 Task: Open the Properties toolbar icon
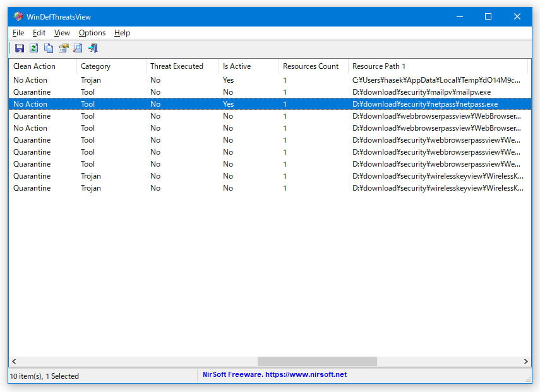pyautogui.click(x=63, y=48)
